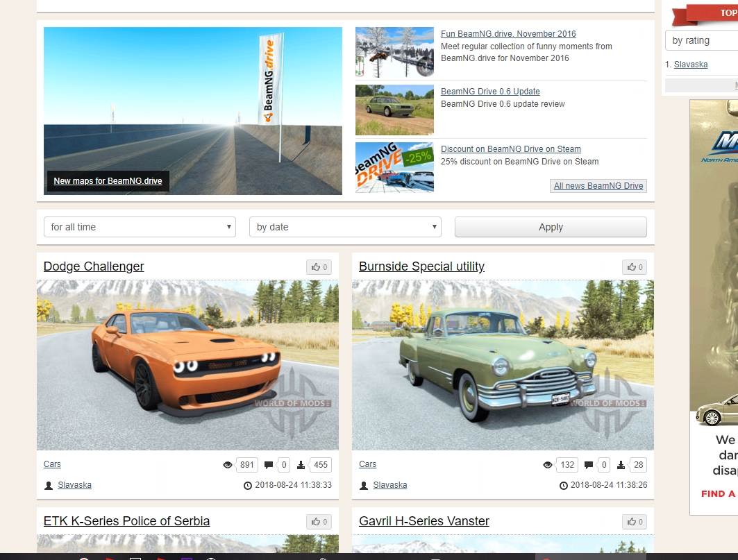
Task: Click download icon under Burnside Special
Action: [621, 465]
